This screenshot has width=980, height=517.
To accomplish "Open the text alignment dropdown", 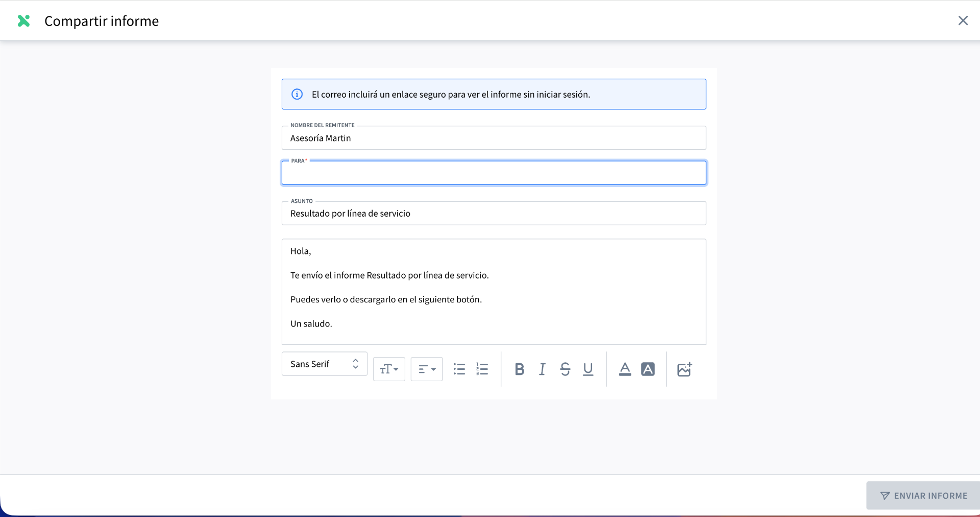I will [x=427, y=369].
